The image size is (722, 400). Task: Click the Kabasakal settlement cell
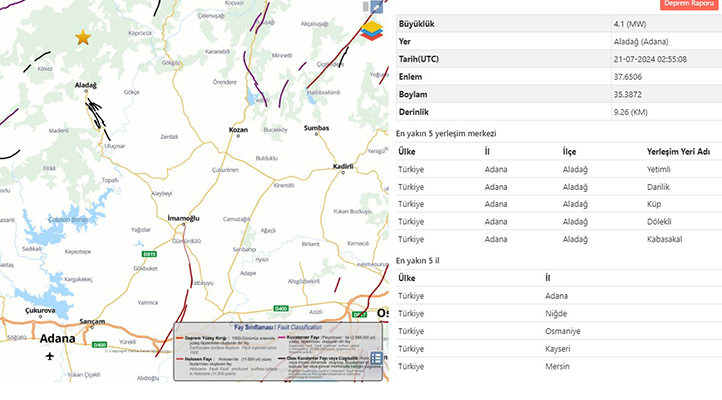pos(664,239)
